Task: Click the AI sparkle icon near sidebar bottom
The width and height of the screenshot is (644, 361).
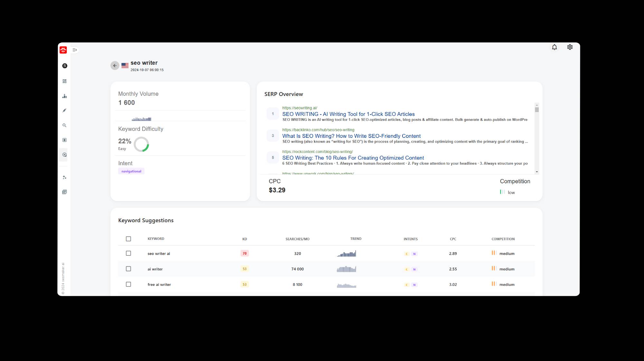Action: [x=64, y=177]
